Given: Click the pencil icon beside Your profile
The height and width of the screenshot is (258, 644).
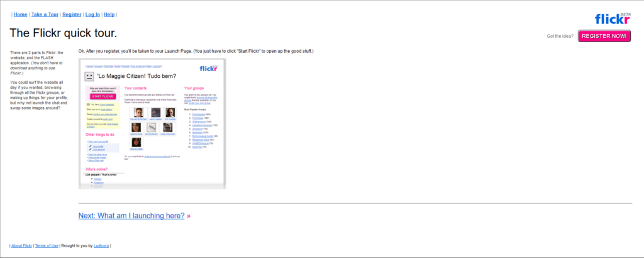Looking at the screenshot, I should [x=90, y=146].
